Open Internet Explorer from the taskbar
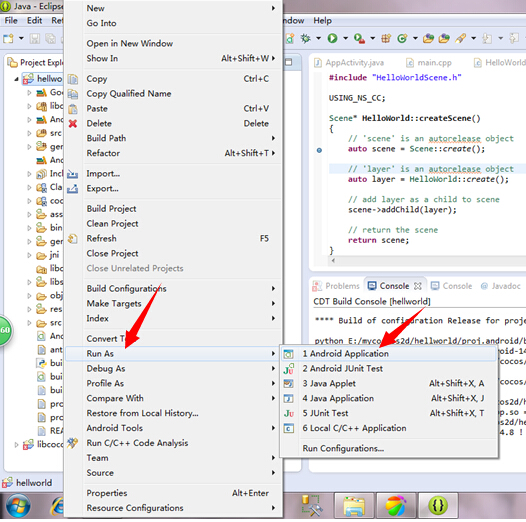The image size is (526, 522). tap(57, 507)
